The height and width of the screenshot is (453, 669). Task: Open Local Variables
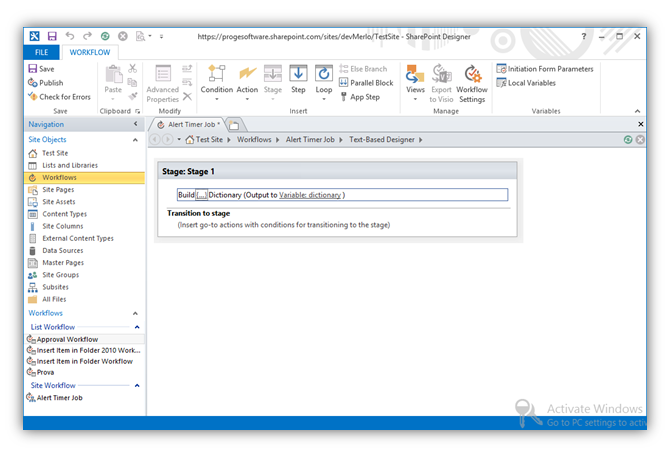[x=531, y=83]
